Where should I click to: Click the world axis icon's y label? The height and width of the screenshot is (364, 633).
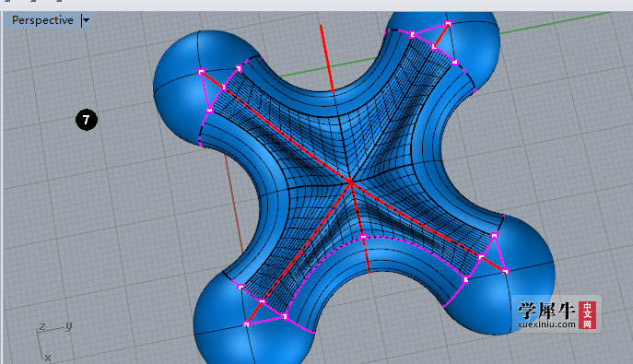68,325
